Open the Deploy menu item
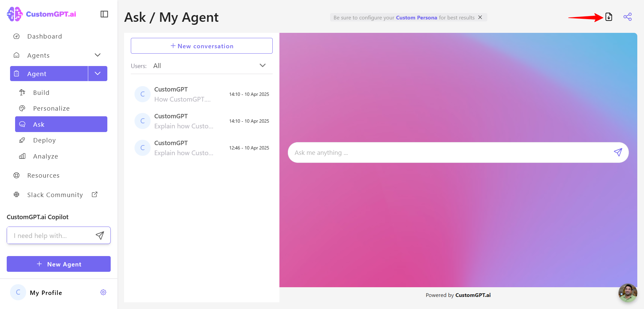The width and height of the screenshot is (644, 309). 44,140
